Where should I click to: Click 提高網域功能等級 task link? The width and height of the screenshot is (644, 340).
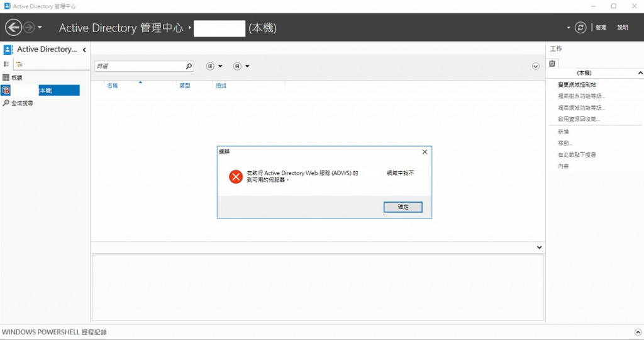582,108
